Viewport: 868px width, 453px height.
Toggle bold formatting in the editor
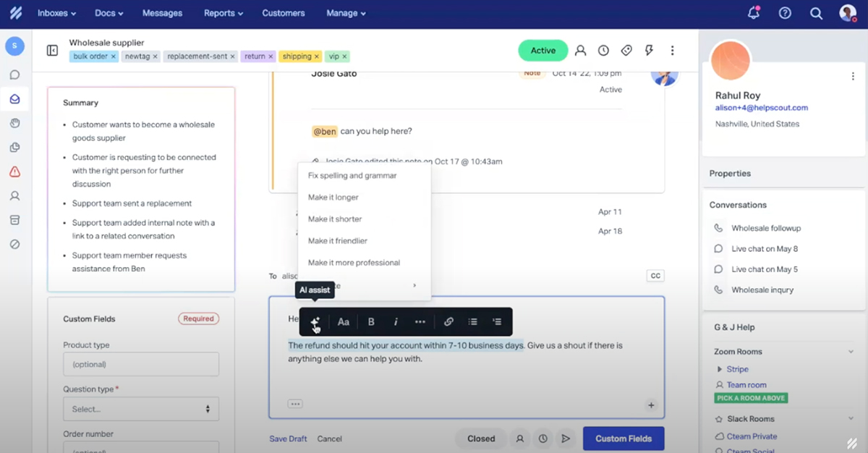pyautogui.click(x=370, y=321)
